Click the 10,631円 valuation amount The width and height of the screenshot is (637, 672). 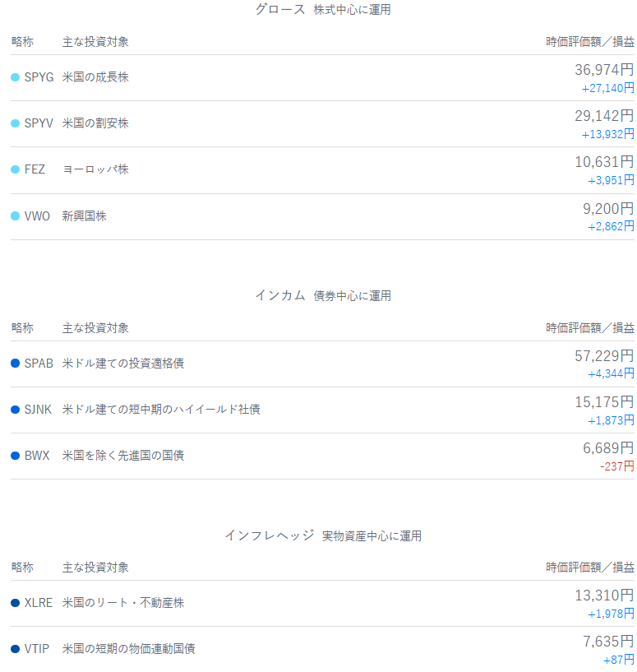(604, 162)
